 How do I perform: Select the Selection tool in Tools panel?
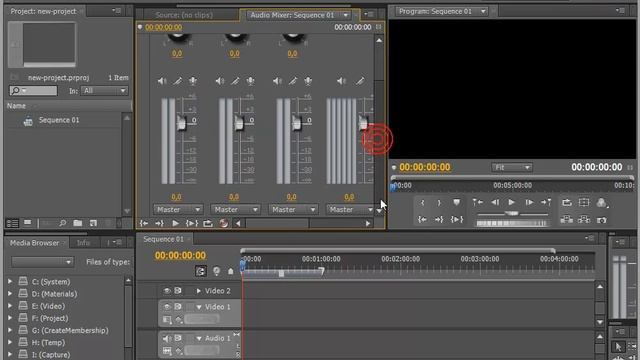coord(618,347)
